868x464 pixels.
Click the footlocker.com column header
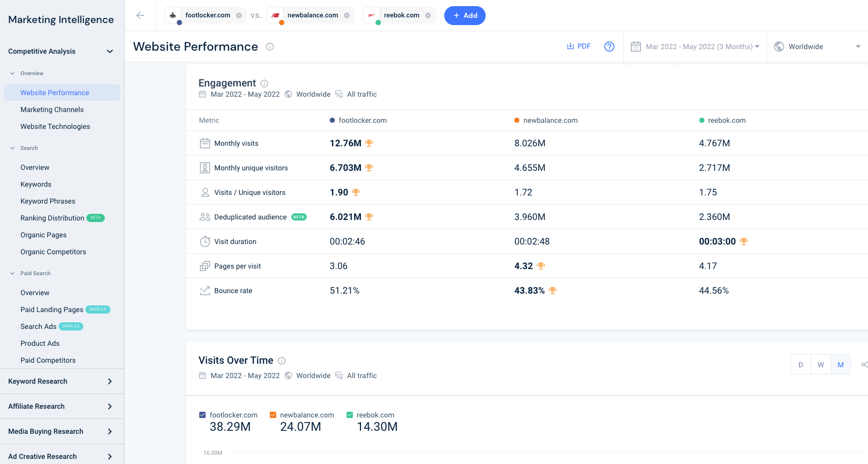(x=358, y=120)
